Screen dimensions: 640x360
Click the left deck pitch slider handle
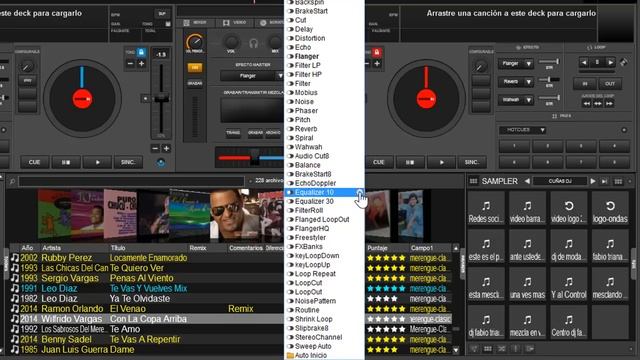coord(161,98)
